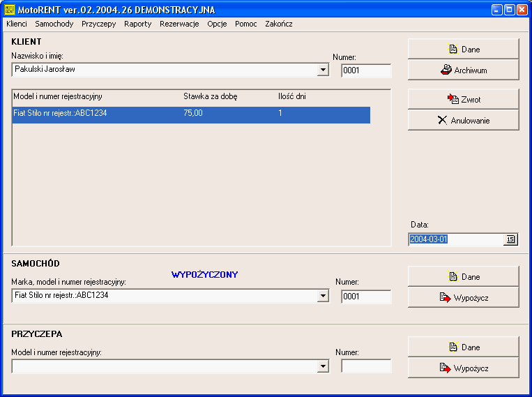Image resolution: width=532 pixels, height=397 pixels.
Task: Click the Dane button in the Klient section
Action: tap(464, 49)
